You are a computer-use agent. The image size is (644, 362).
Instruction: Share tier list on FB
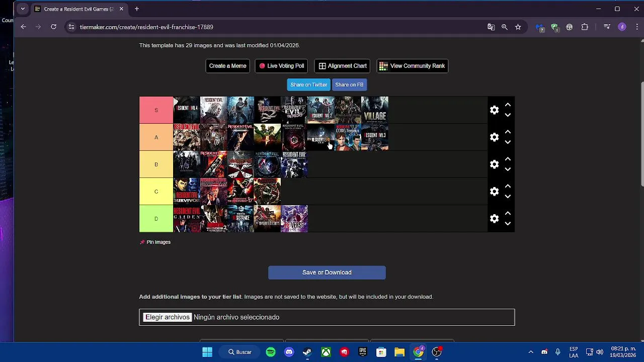[349, 84]
